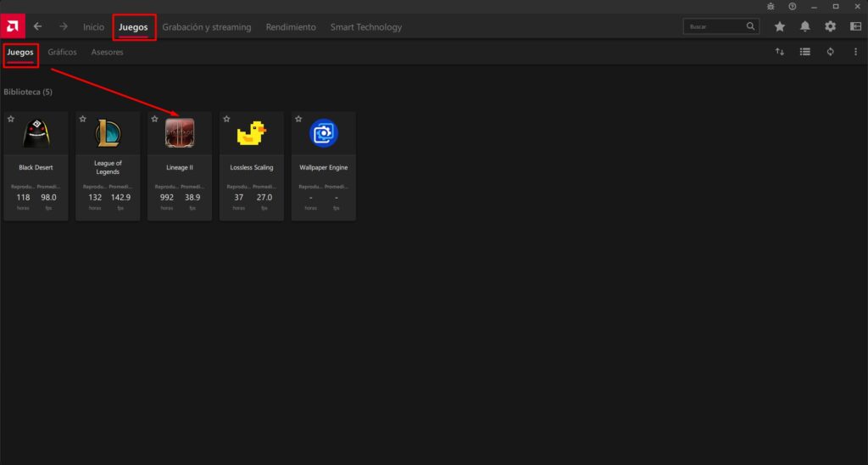
Task: Open the bug report icon
Action: click(771, 7)
